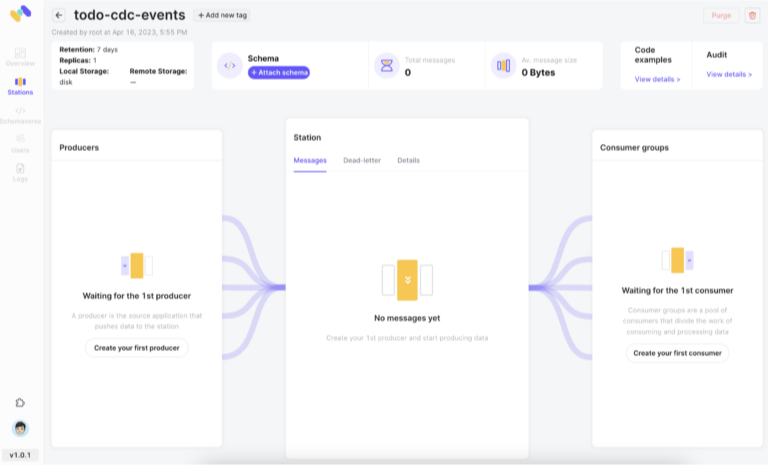Screen dimensions: 768x465
Task: Open View details under Audit
Action: coord(729,75)
